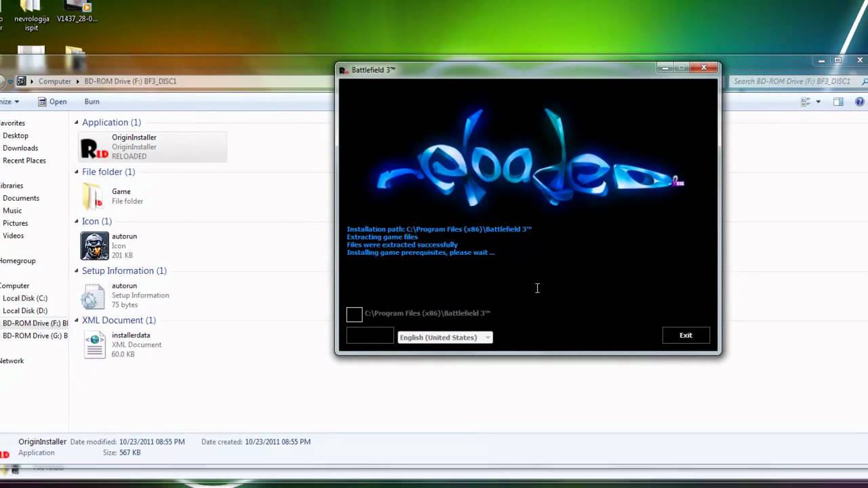Select Homegroup in the navigation pane
Screen dimensions: 868x488
click(x=18, y=261)
